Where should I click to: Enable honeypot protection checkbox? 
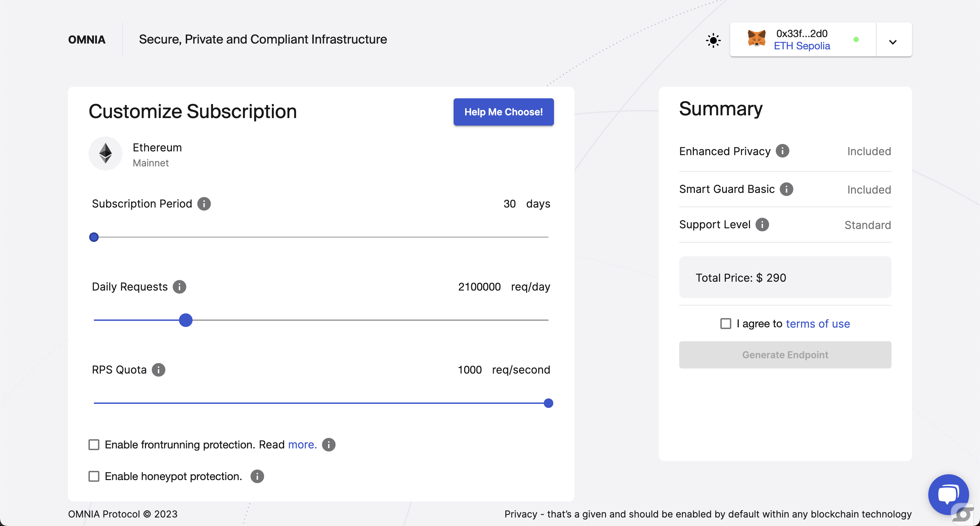pyautogui.click(x=94, y=477)
